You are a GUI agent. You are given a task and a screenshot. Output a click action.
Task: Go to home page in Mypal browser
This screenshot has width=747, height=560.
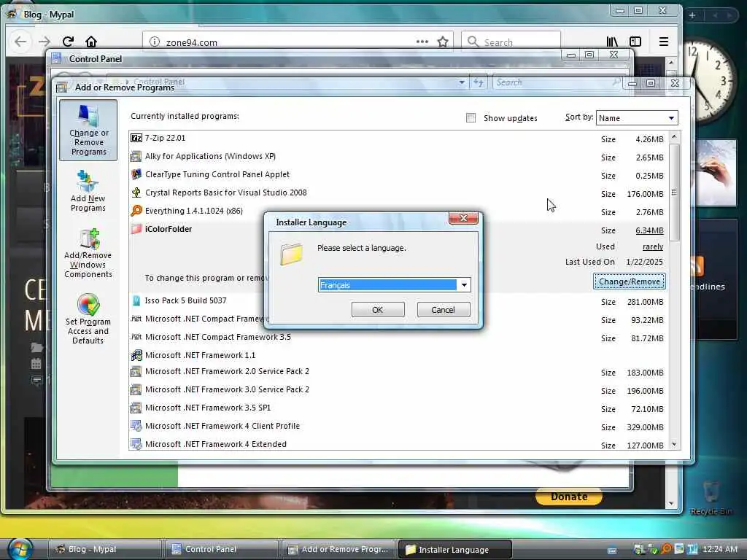91,42
